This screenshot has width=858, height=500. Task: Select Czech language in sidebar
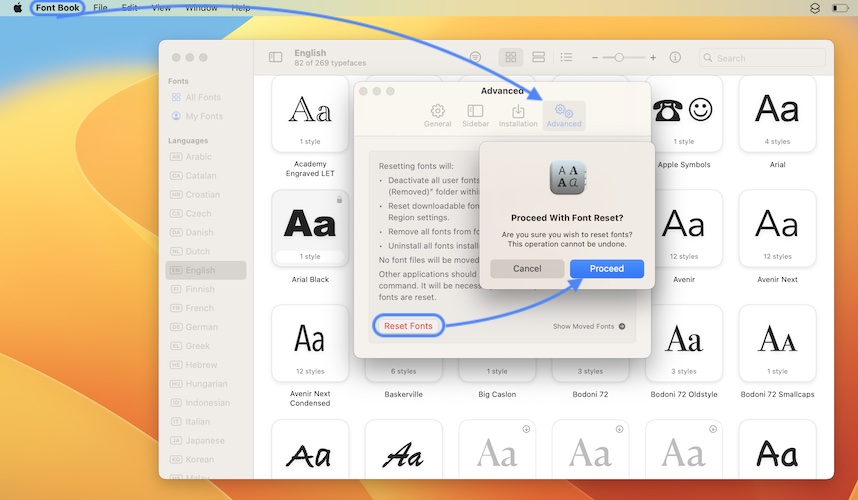pyautogui.click(x=206, y=213)
